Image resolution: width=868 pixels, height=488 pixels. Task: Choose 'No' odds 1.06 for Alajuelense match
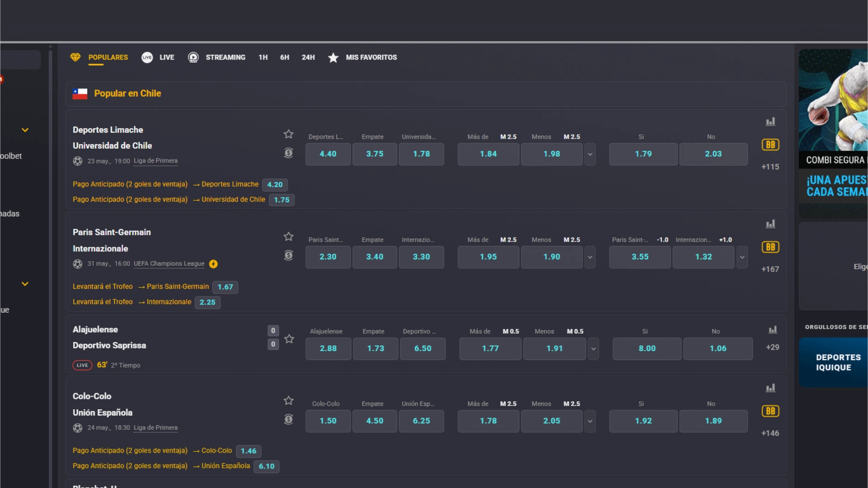point(718,349)
